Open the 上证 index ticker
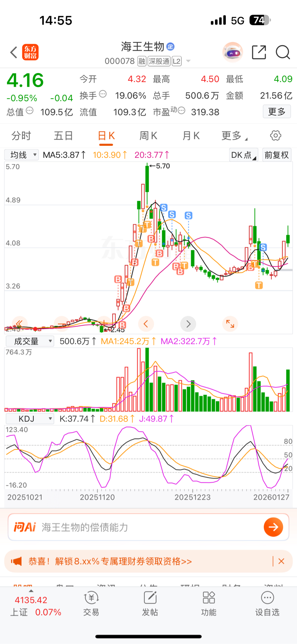Viewport: 297px width, 644px height. coord(36,606)
